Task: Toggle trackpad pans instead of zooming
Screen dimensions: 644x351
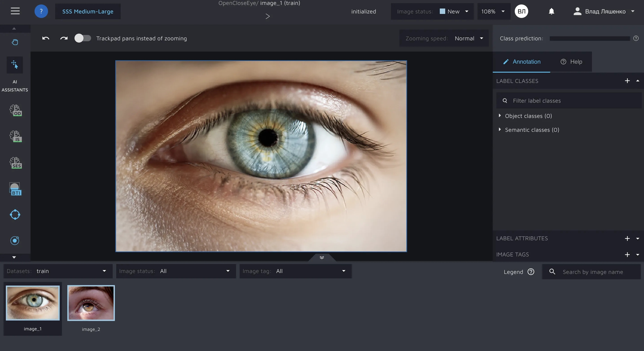Action: coord(82,38)
